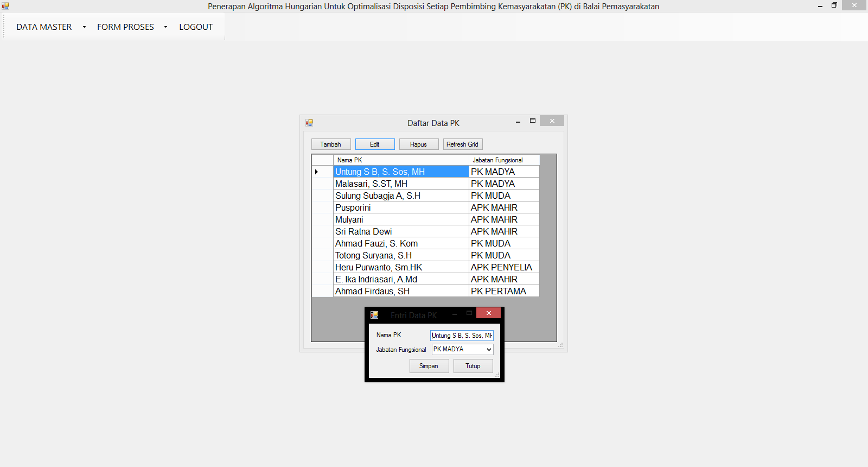This screenshot has height=467, width=868.
Task: Open the DATA MASTER menu
Action: click(44, 27)
